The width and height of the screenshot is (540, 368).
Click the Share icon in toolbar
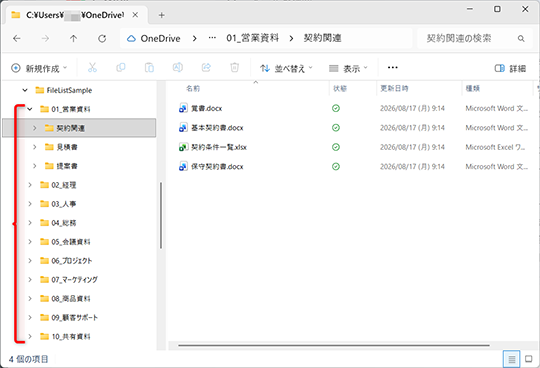206,67
